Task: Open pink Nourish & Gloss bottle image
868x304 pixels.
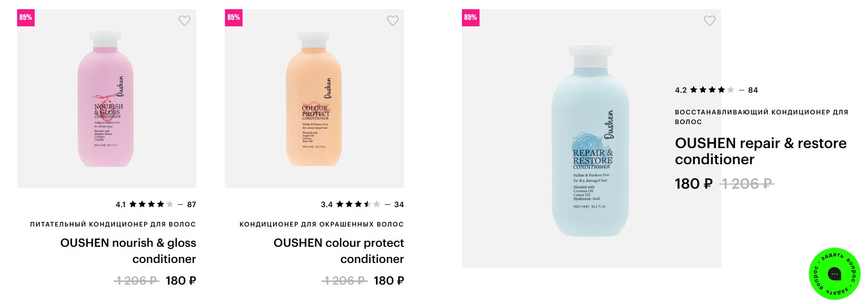Action: pos(106,99)
